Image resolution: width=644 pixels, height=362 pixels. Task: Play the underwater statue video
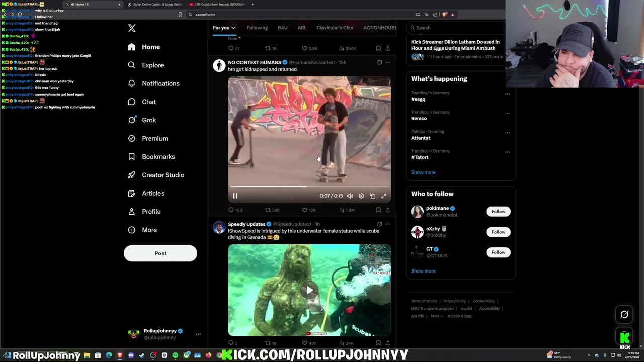pyautogui.click(x=309, y=290)
